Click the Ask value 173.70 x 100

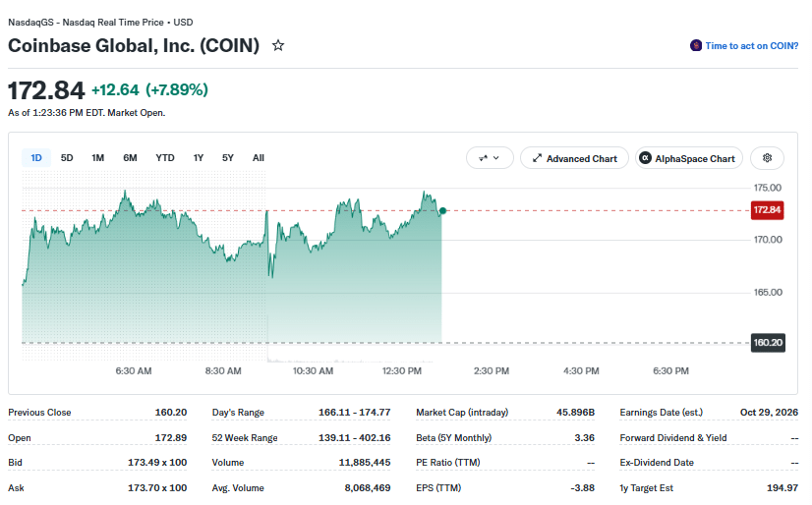pos(157,488)
